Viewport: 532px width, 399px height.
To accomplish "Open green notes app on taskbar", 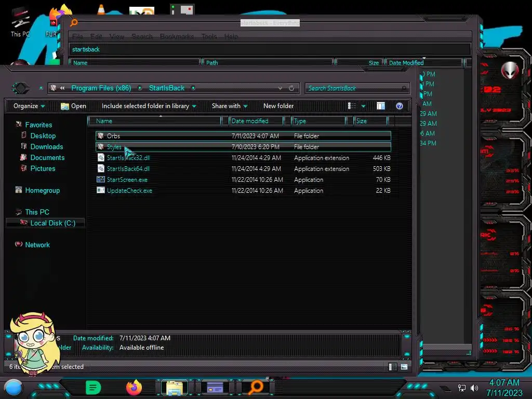I will click(x=94, y=388).
